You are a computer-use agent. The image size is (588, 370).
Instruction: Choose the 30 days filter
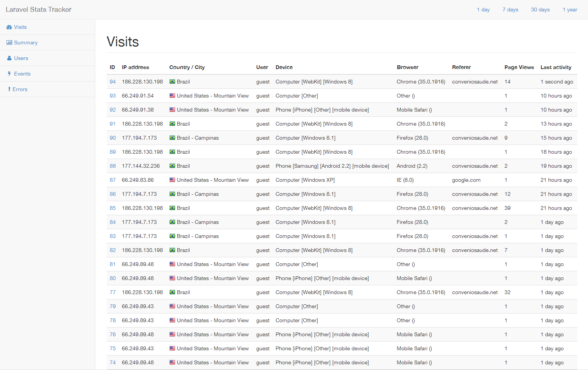click(540, 10)
